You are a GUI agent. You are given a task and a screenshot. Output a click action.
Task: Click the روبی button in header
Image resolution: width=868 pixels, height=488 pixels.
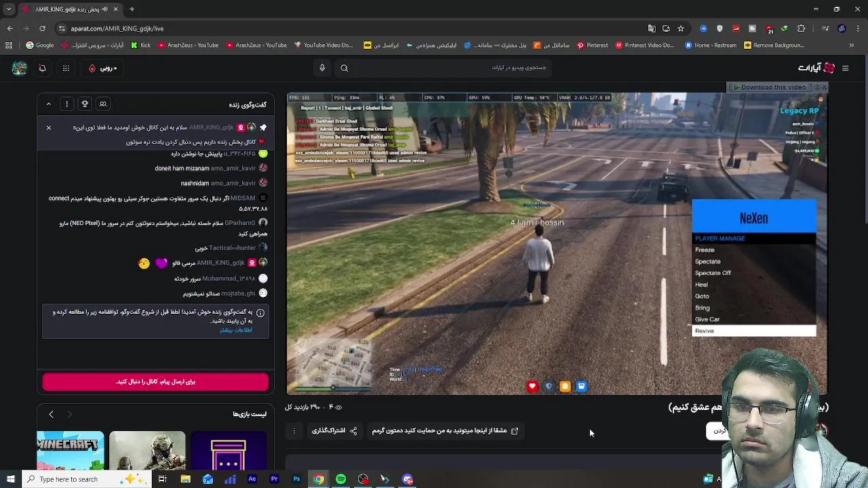click(102, 68)
